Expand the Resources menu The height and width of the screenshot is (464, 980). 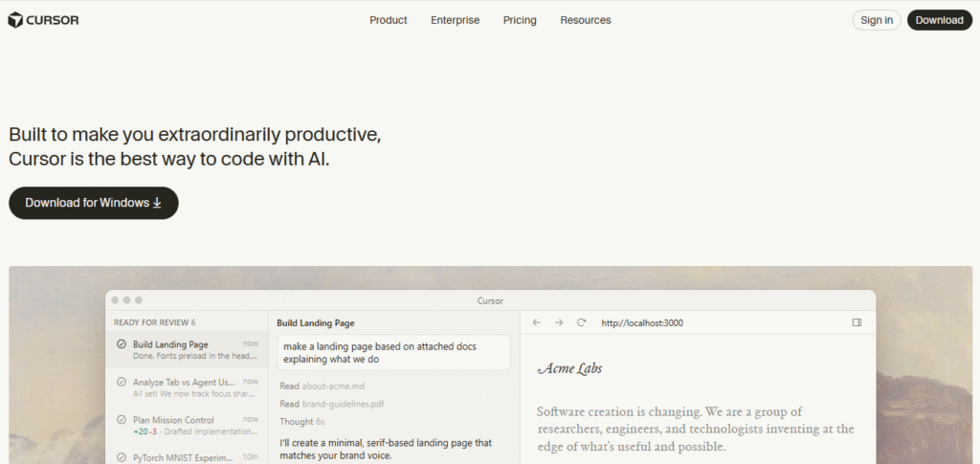point(585,20)
